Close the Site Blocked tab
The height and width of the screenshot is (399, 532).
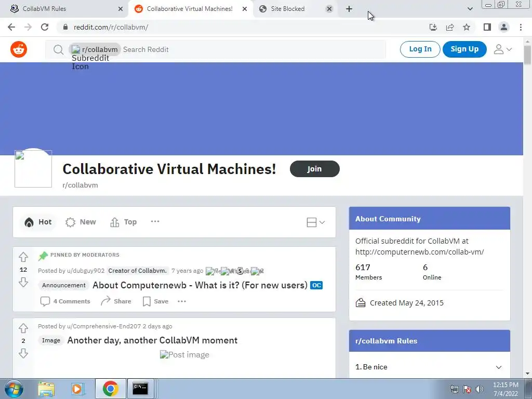coord(329,9)
